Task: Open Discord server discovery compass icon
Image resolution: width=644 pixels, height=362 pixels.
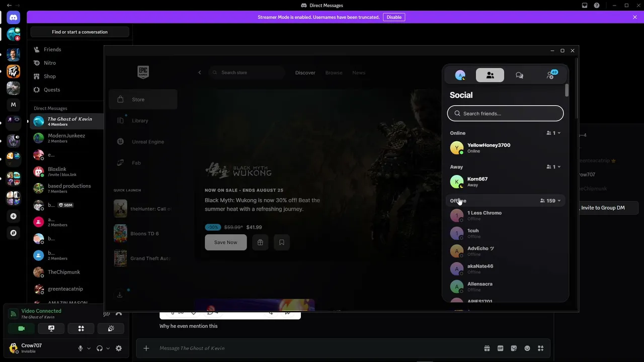Action: [14, 233]
